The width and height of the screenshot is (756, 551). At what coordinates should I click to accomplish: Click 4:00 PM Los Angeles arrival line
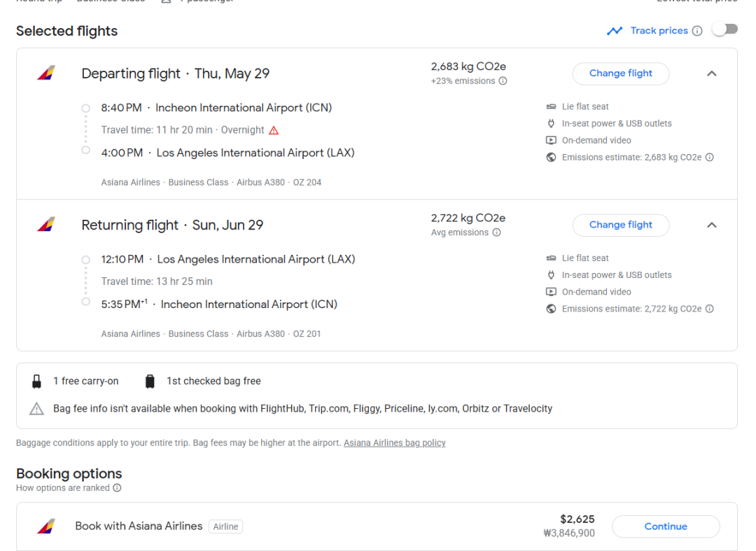point(228,153)
